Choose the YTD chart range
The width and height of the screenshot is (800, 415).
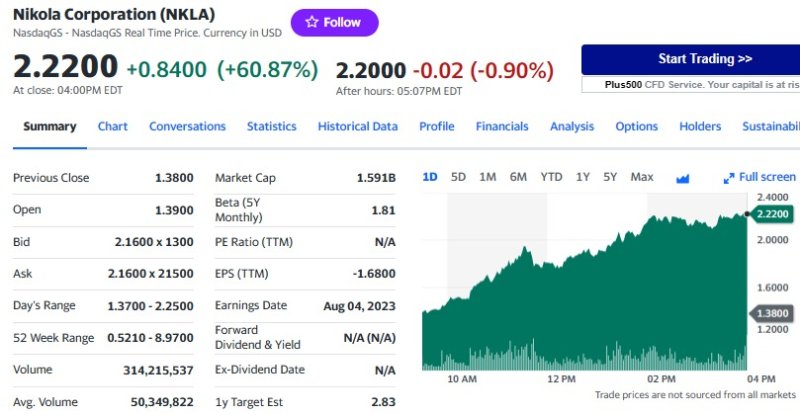coord(551,177)
